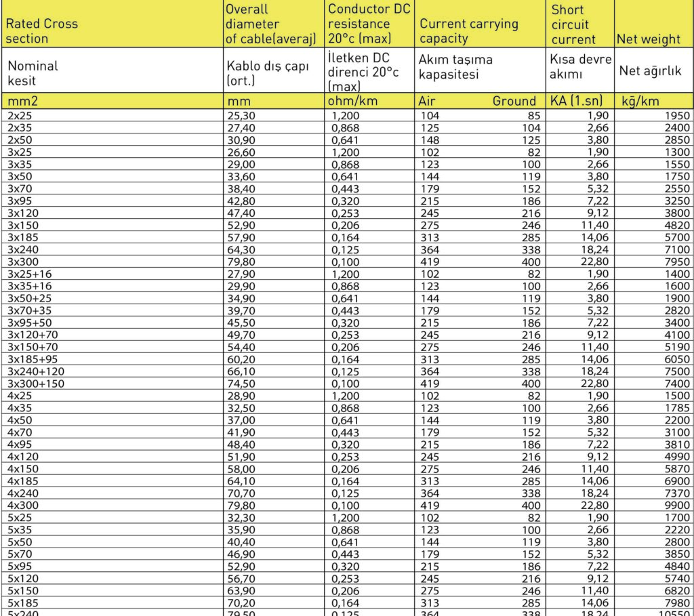
Task: Select the 2x25 row label
Action: point(18,116)
